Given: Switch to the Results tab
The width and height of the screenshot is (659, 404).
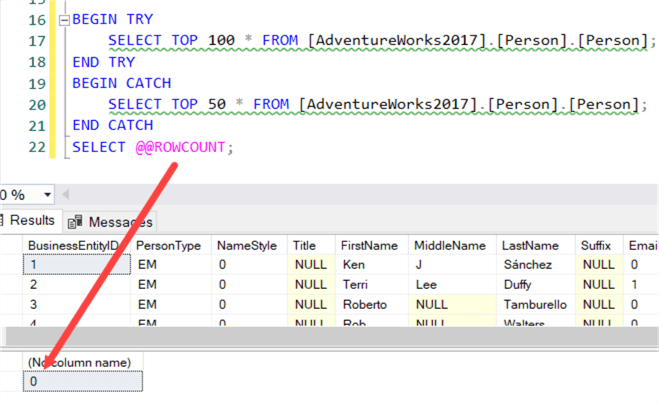Looking at the screenshot, I should pyautogui.click(x=30, y=220).
